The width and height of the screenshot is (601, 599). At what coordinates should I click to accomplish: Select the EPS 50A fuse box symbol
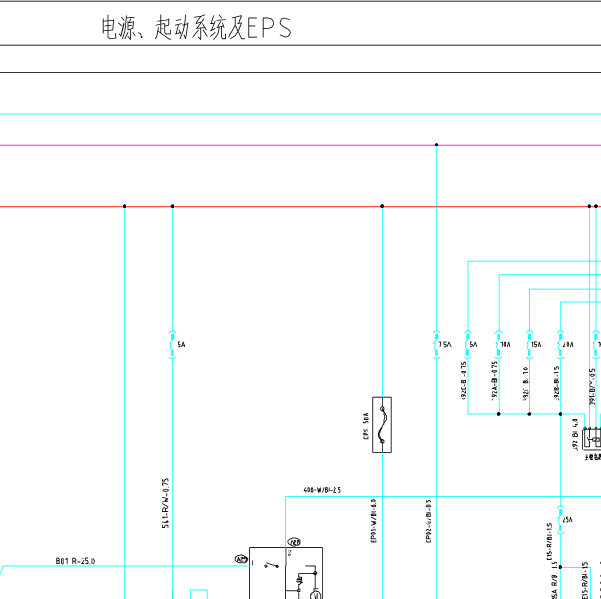pos(382,425)
